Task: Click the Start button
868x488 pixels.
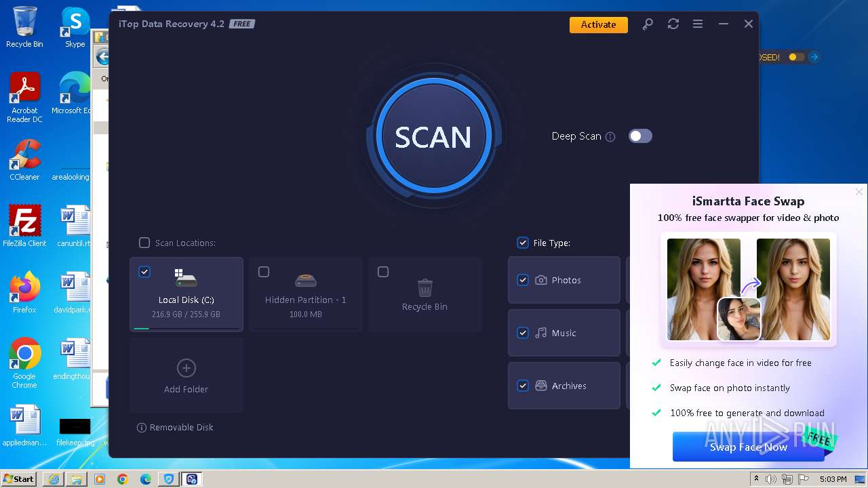Action: (19, 479)
